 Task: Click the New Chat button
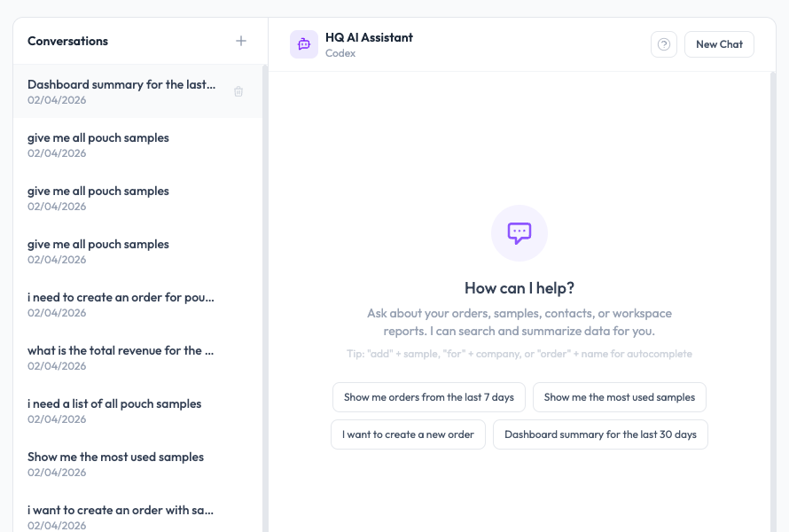pyautogui.click(x=718, y=43)
